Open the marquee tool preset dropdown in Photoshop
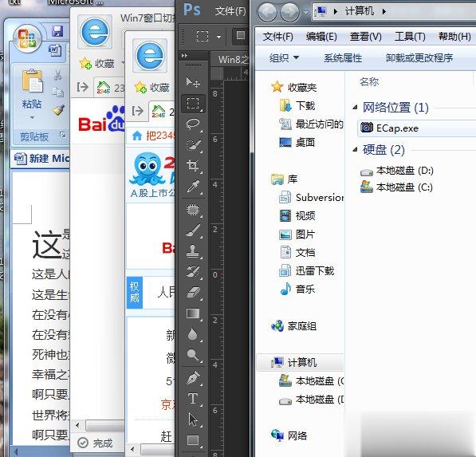Screen dimensions: 476x457 219,37
